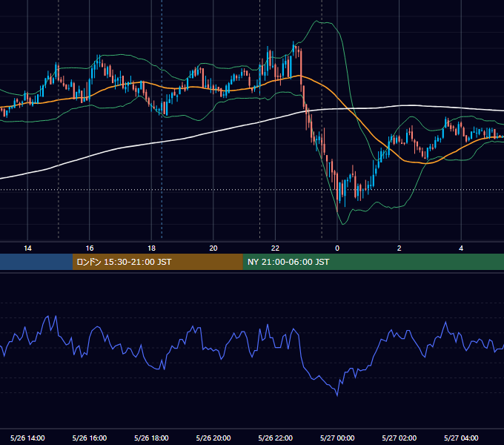Click the 5/27 00:00 date label
The width and height of the screenshot is (504, 445).
337,438
